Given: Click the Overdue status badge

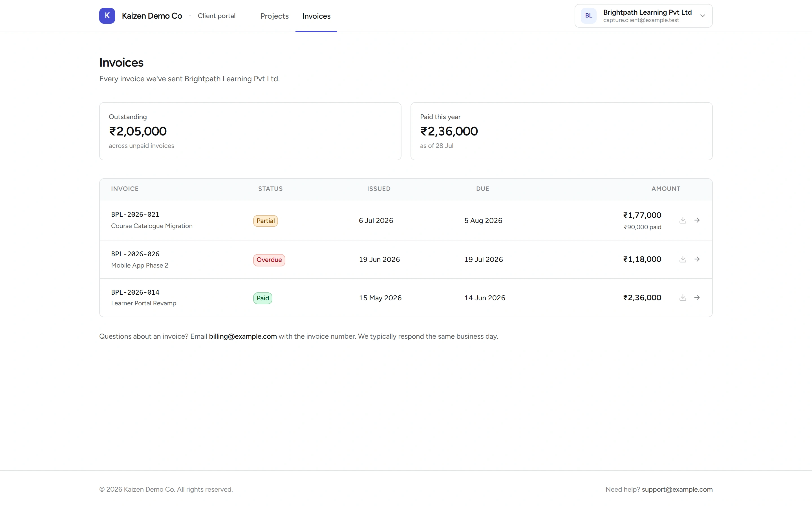Looking at the screenshot, I should point(269,260).
